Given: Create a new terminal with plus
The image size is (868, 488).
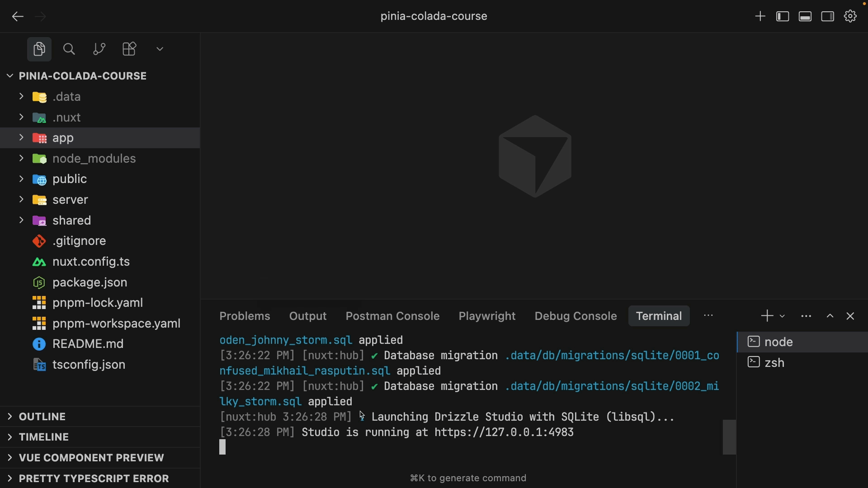Looking at the screenshot, I should pyautogui.click(x=767, y=316).
